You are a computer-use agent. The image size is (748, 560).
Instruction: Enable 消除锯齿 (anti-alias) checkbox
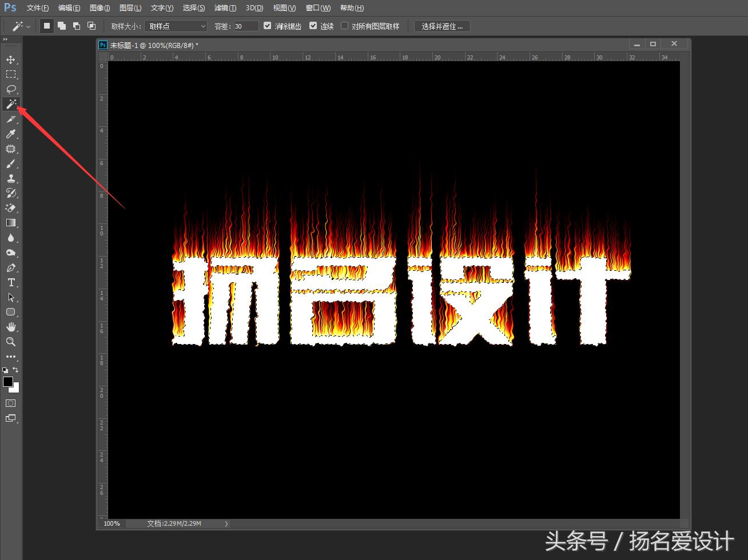tap(267, 26)
